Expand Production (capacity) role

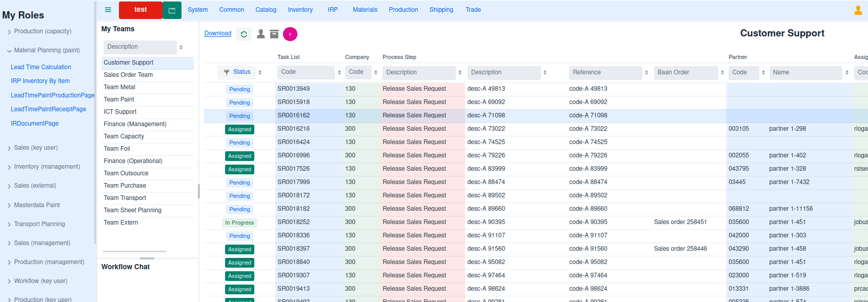[9, 32]
